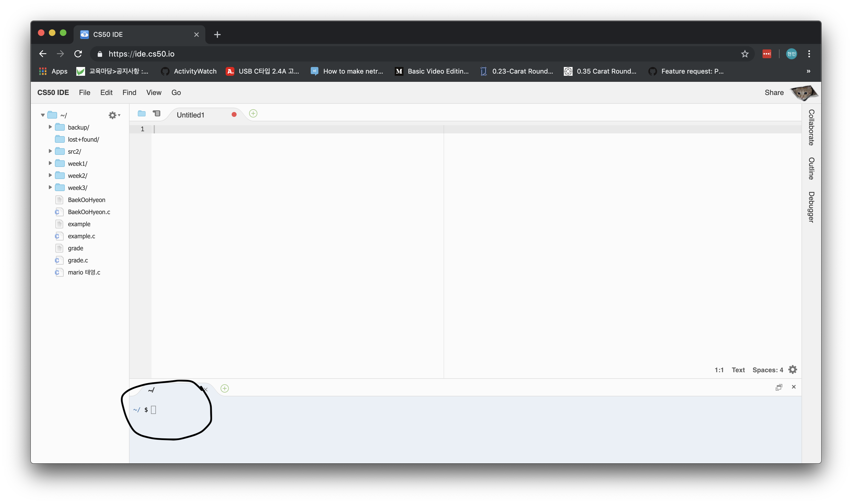
Task: Click the new terminal button
Action: click(225, 388)
